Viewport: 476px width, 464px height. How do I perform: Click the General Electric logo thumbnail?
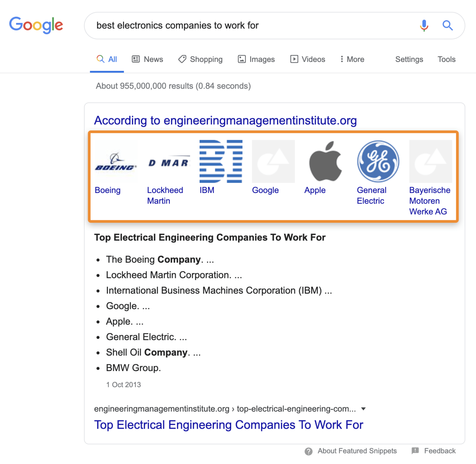[378, 161]
